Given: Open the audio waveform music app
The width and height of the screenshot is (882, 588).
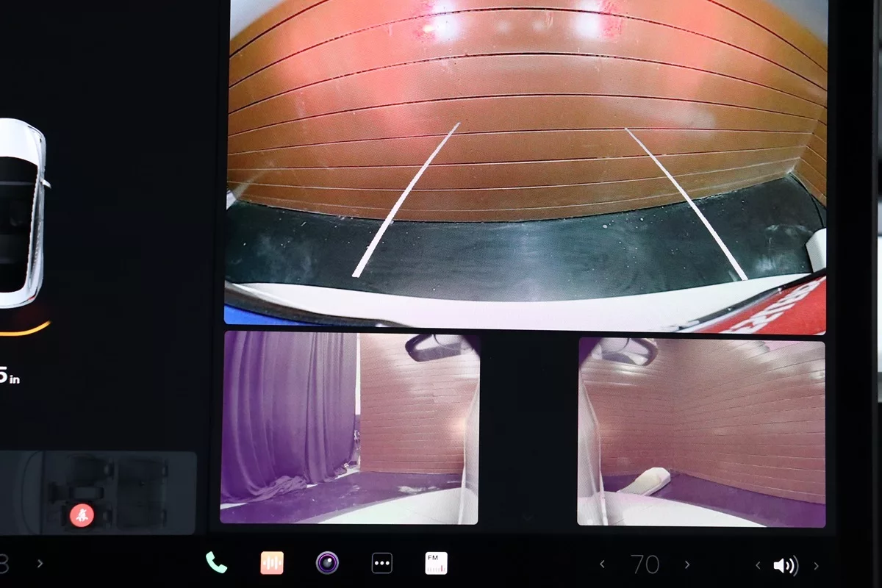Looking at the screenshot, I should point(272,563).
